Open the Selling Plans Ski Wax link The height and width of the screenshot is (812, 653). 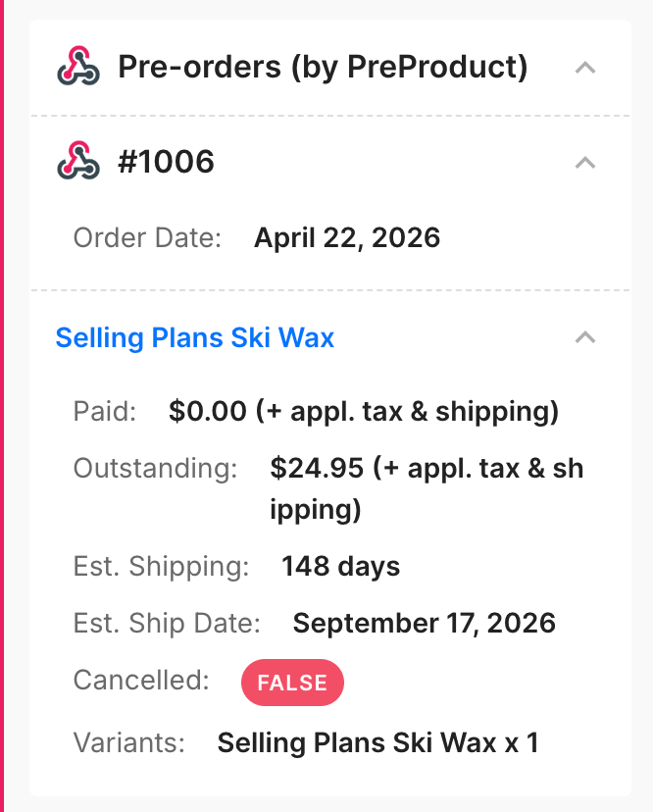tap(195, 338)
